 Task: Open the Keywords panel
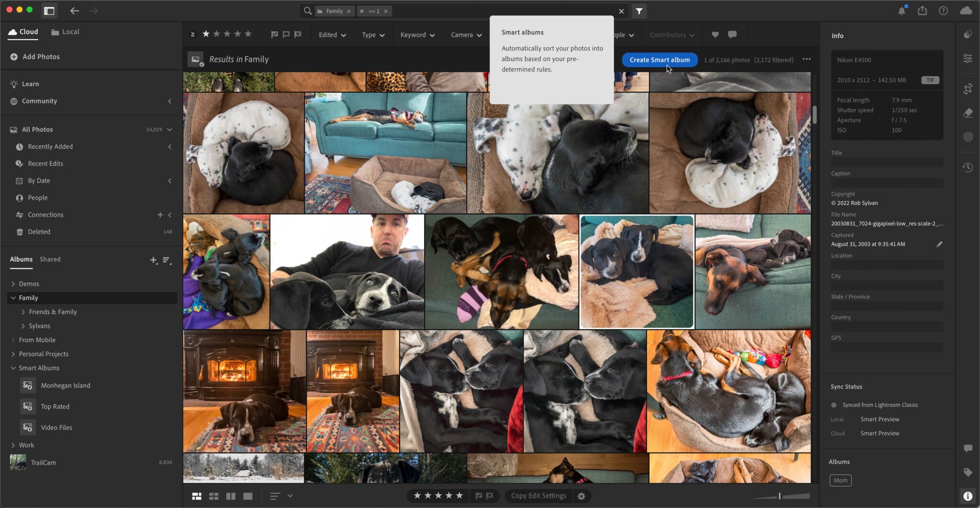click(968, 472)
